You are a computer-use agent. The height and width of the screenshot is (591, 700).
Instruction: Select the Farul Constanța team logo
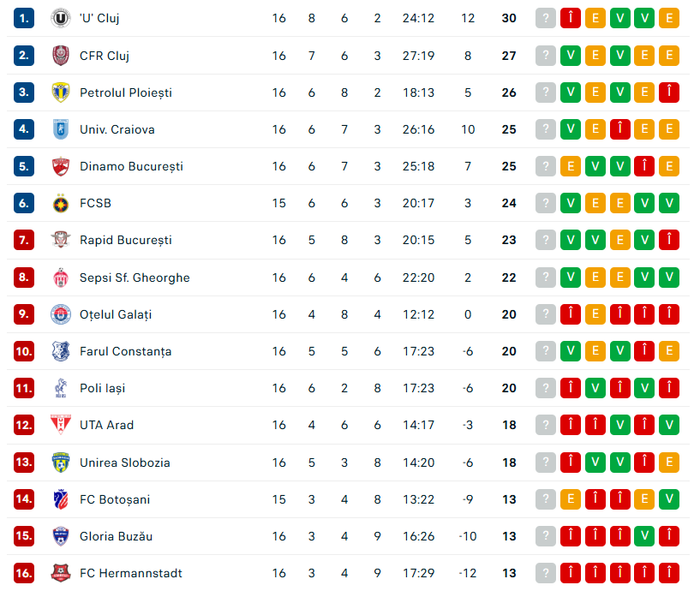click(x=60, y=351)
